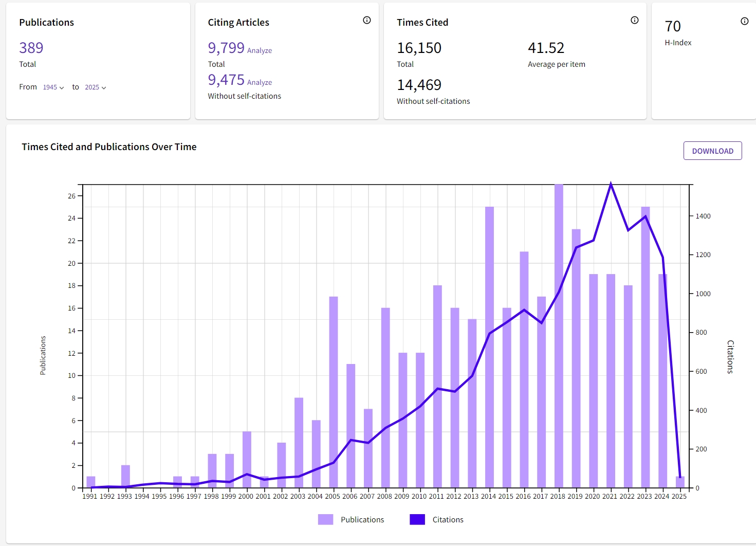
Task: Toggle the Citations legend label
Action: pos(448,520)
